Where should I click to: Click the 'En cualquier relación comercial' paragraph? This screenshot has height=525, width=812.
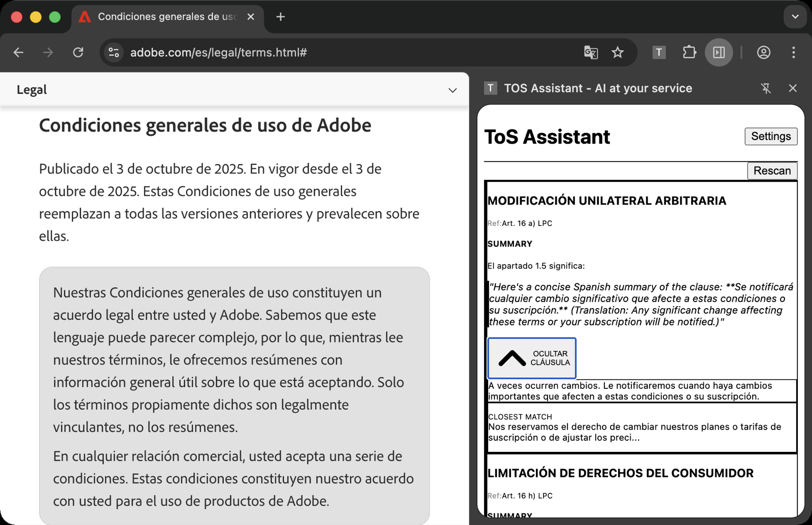tap(233, 478)
